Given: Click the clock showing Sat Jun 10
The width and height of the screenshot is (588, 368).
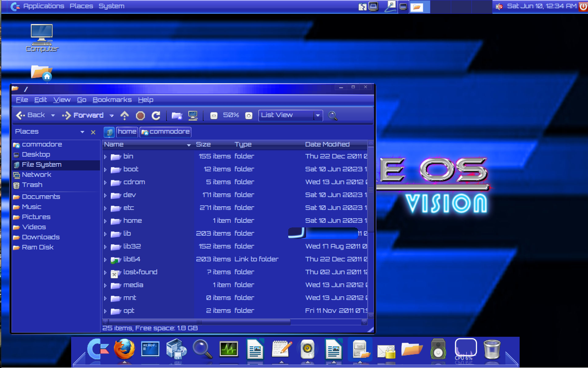Looking at the screenshot, I should [x=542, y=6].
